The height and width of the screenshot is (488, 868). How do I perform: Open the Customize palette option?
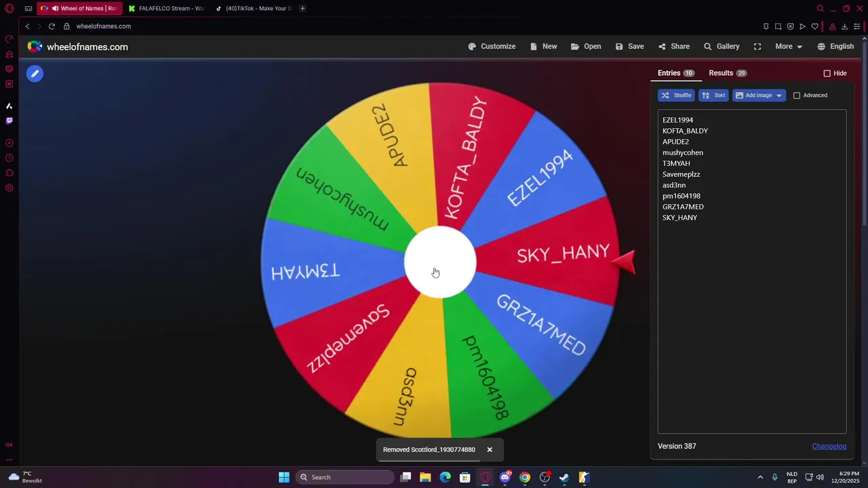[x=492, y=46]
